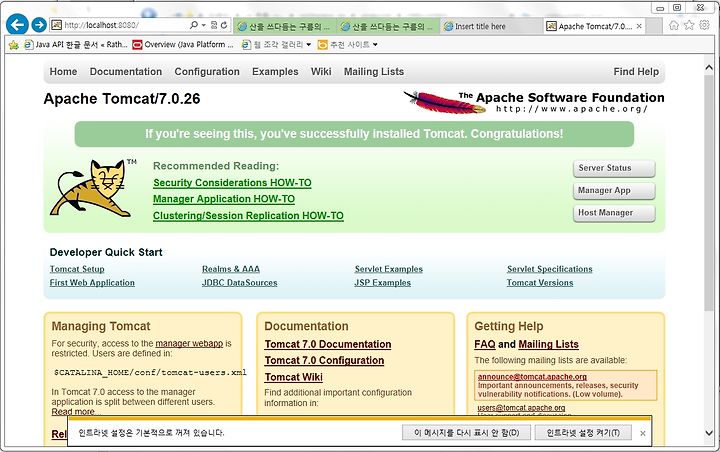Expand the web slice gallery bookmark dropdown
Image resolution: width=720 pixels, height=452 pixels.
[309, 45]
